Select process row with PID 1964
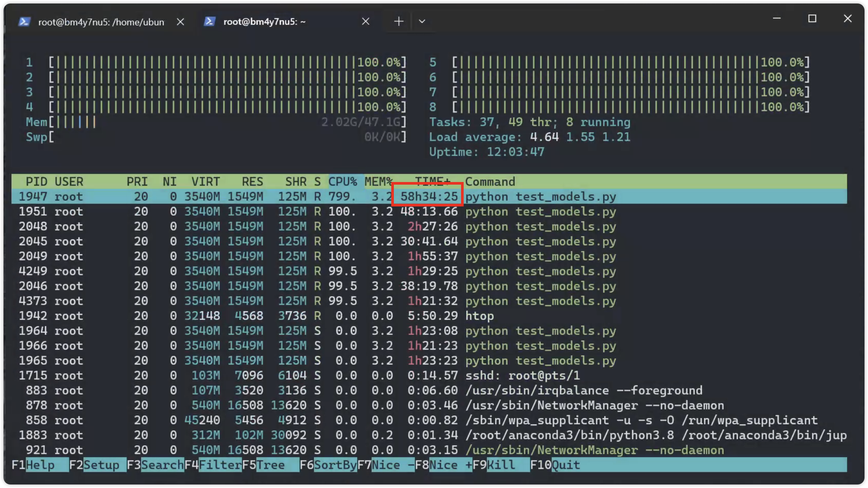This screenshot has height=488, width=868. [429, 331]
